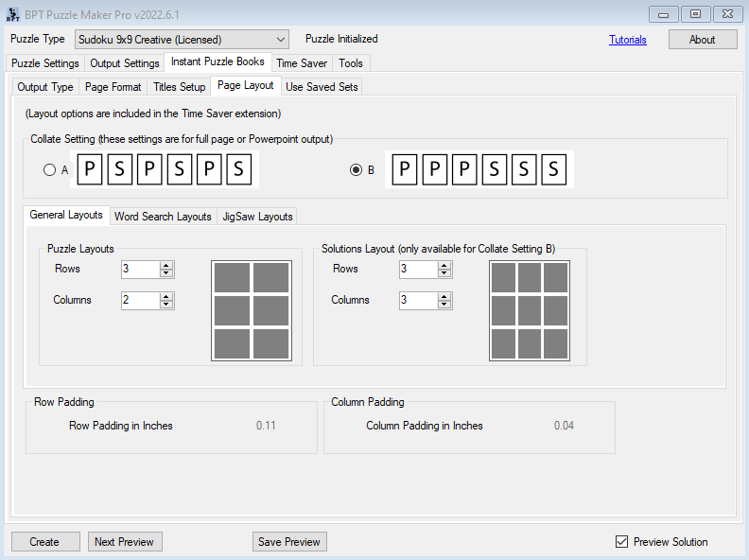Image resolution: width=749 pixels, height=560 pixels.
Task: Open the Tutorials link
Action: click(628, 40)
